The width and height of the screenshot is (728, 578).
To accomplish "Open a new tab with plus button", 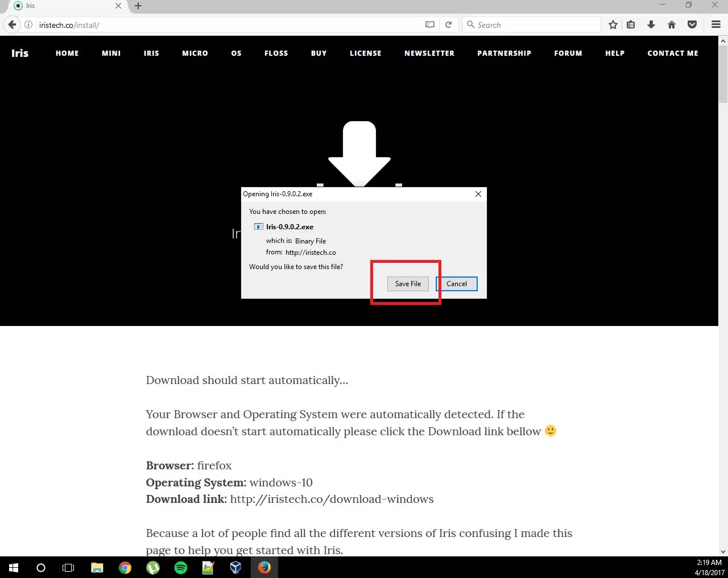I will pyautogui.click(x=138, y=6).
